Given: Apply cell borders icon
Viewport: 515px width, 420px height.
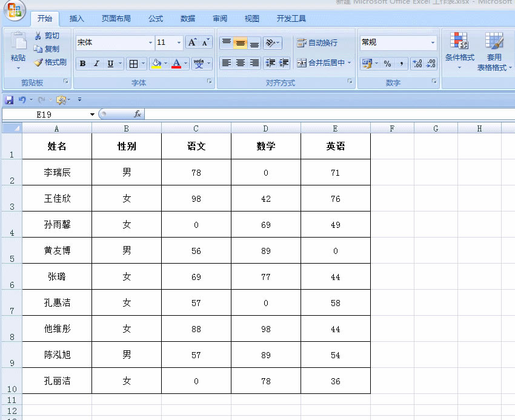Looking at the screenshot, I should 133,64.
